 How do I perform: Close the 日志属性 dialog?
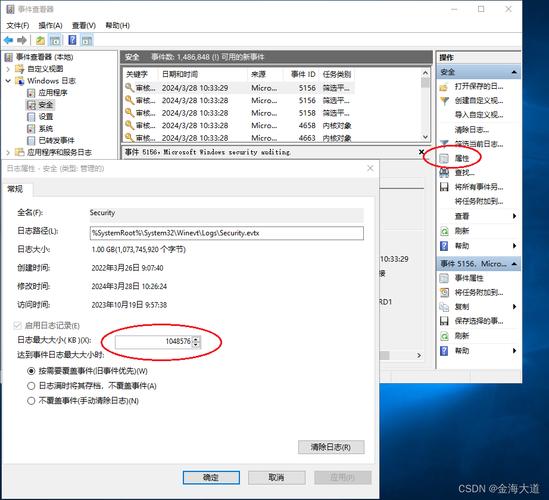tap(370, 168)
